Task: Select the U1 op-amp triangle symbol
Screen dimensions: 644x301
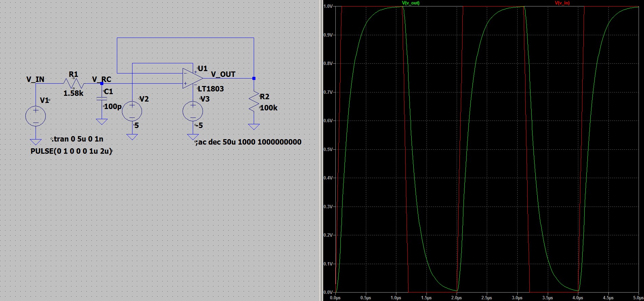Action: point(193,78)
